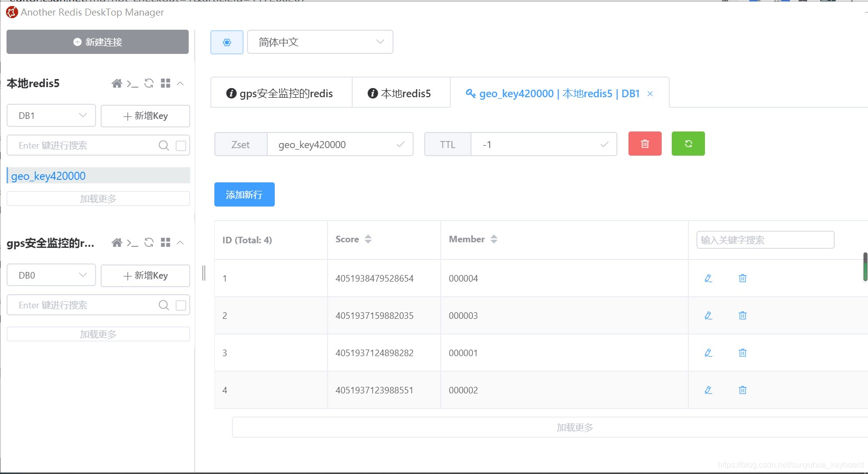The image size is (868, 474).
Task: Click 加载更多 under 本地redis5 key list
Action: click(x=98, y=199)
